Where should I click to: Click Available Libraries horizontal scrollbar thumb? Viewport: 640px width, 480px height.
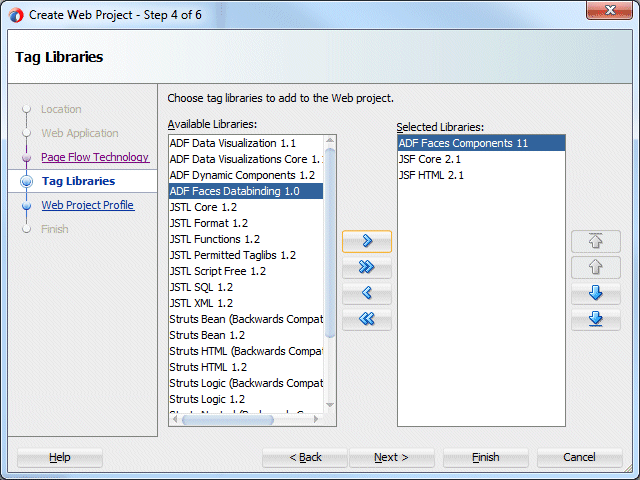(228, 420)
